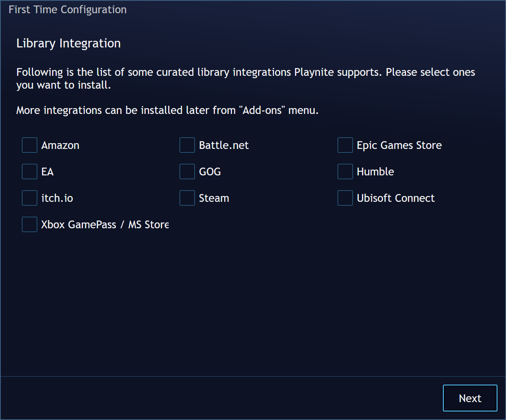
Task: Check the Epic Games Store box
Action: (x=345, y=145)
